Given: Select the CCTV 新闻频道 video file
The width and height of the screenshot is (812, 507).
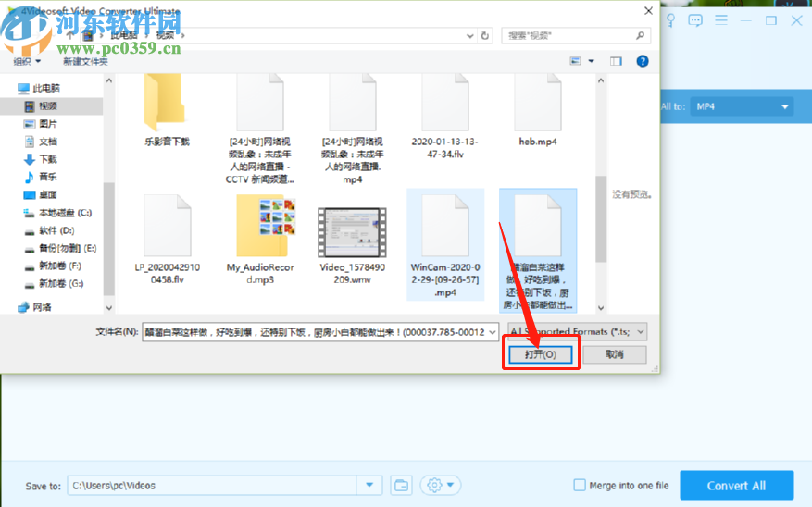Looking at the screenshot, I should 259,130.
